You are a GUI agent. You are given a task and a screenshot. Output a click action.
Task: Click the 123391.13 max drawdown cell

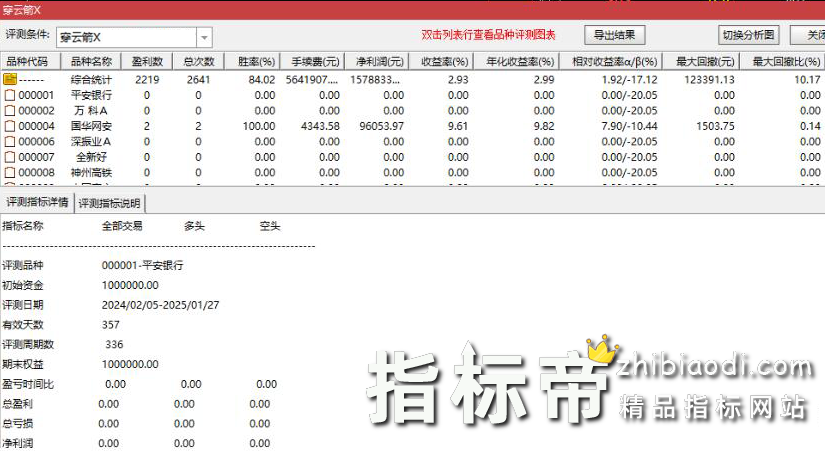pos(709,79)
